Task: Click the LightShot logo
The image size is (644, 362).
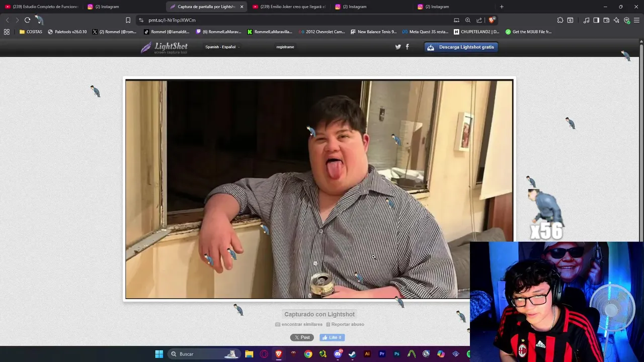Action: (164, 47)
